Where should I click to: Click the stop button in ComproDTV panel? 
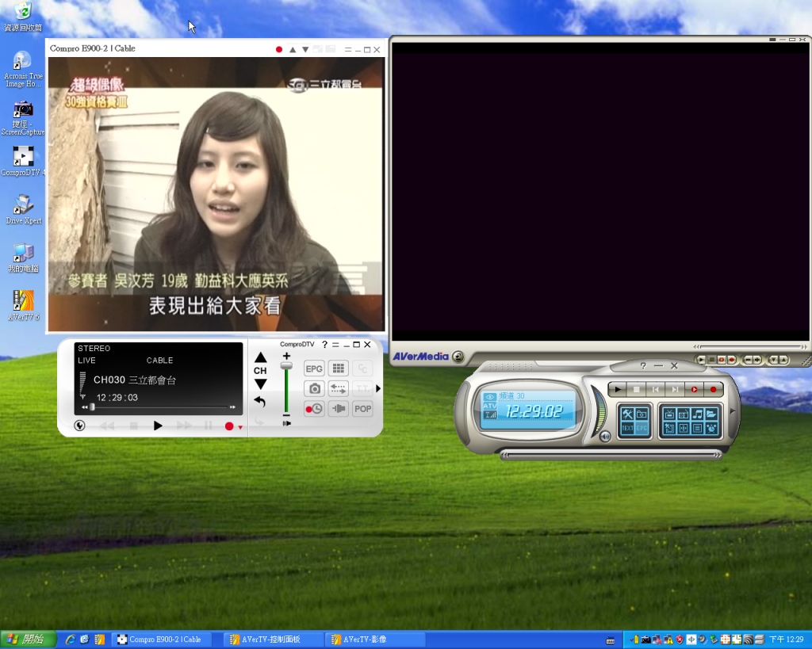tap(133, 426)
